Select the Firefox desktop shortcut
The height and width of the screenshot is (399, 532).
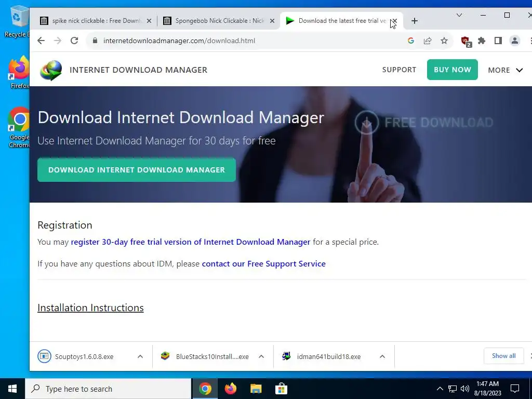point(19,72)
